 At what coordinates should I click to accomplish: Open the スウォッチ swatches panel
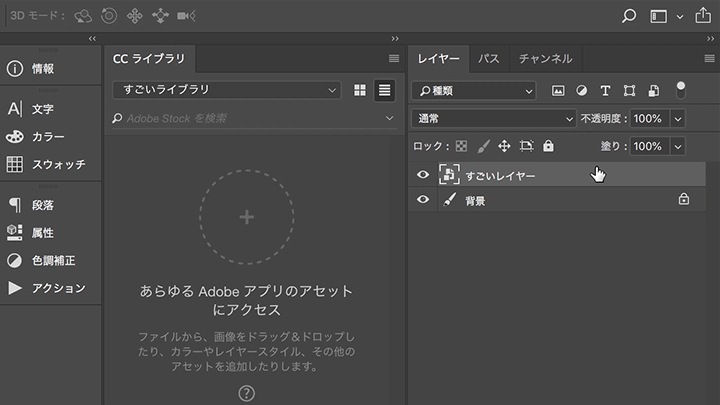(58, 164)
